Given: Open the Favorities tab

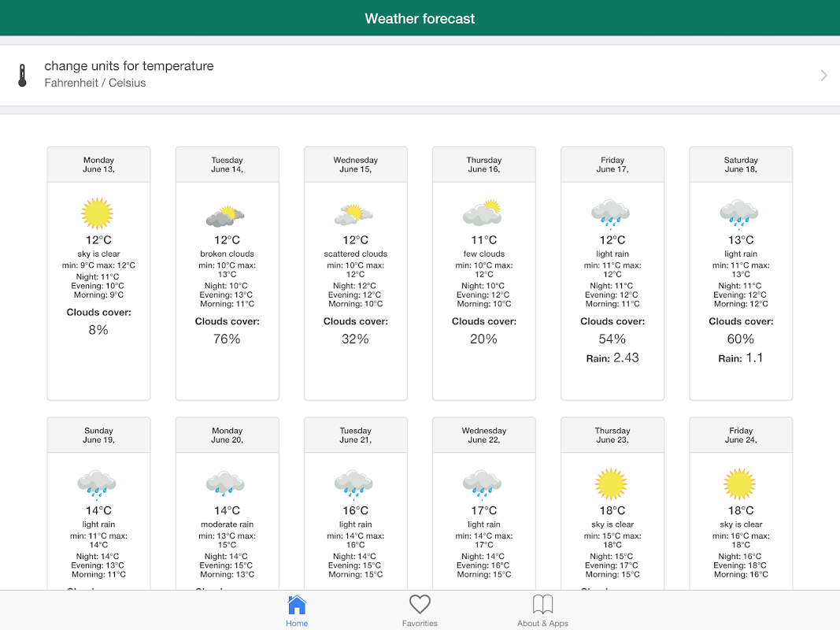Looking at the screenshot, I should [x=420, y=611].
